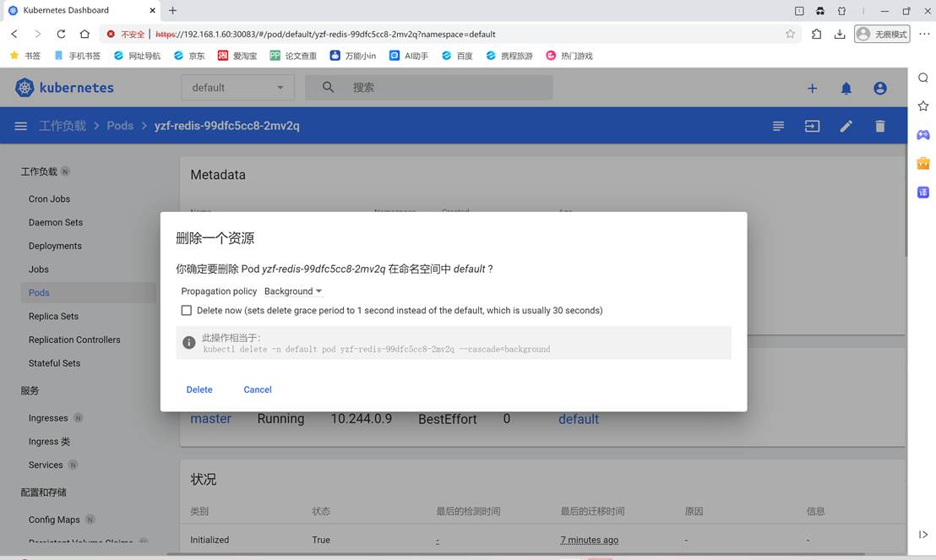Image resolution: width=936 pixels, height=560 pixels.
Task: Open Replica Sets in sidebar
Action: [x=53, y=317]
